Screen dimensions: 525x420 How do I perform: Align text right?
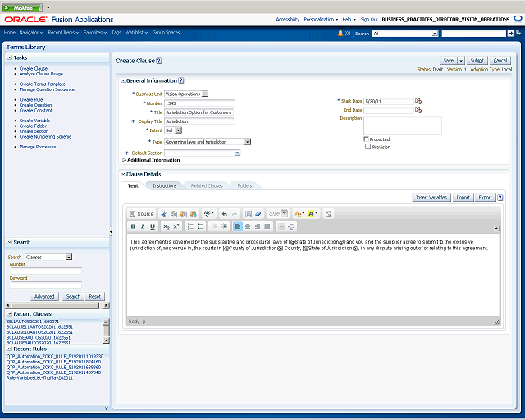coord(257,226)
